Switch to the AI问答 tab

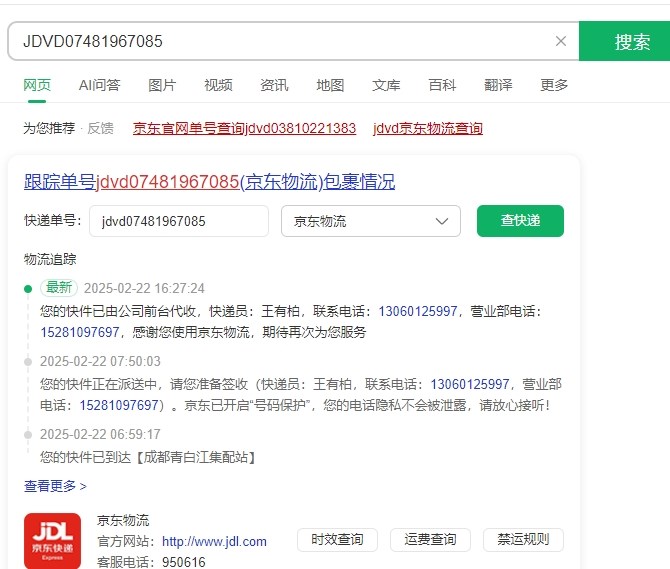[x=100, y=85]
